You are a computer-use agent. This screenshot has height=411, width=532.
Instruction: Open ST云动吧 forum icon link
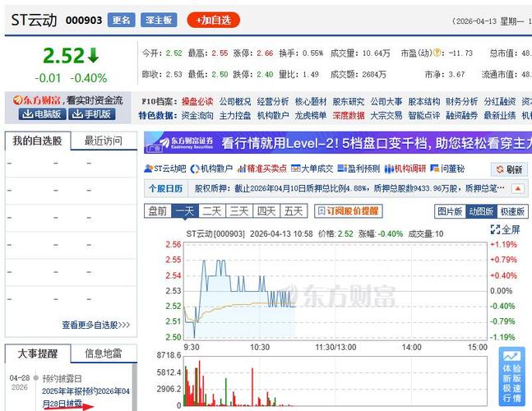click(165, 169)
